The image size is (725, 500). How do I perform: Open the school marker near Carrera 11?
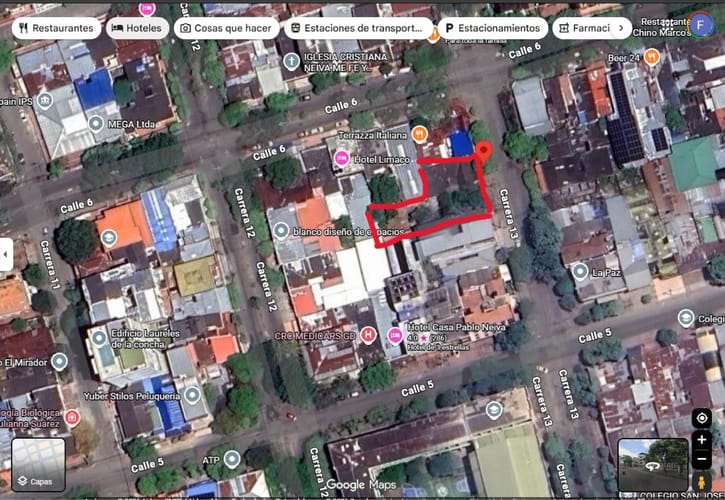point(109,238)
